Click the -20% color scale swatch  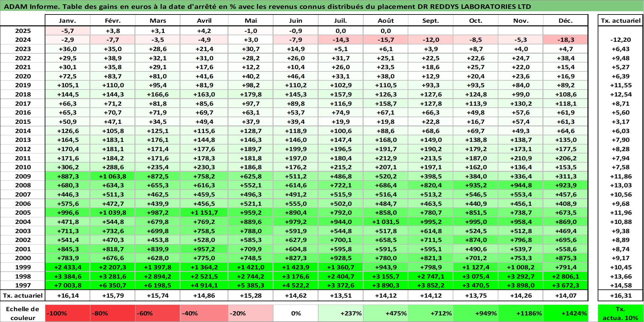[251, 313]
